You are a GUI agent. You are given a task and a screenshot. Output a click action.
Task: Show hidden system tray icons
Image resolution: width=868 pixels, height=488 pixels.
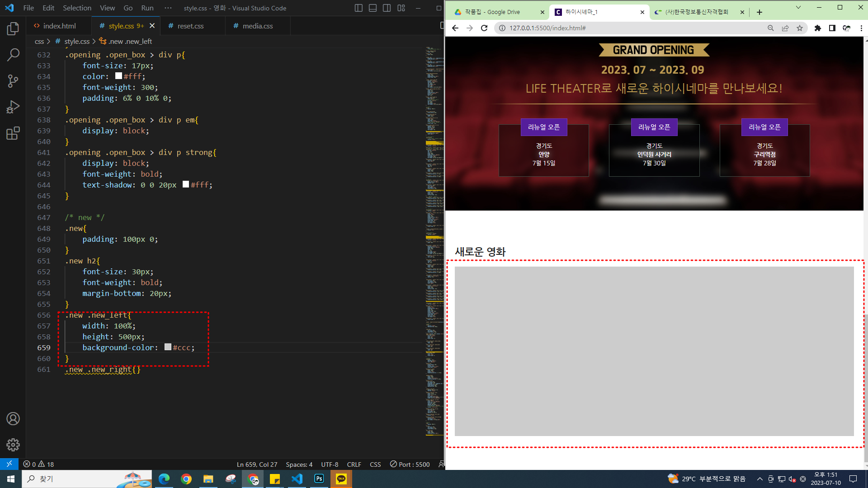759,479
